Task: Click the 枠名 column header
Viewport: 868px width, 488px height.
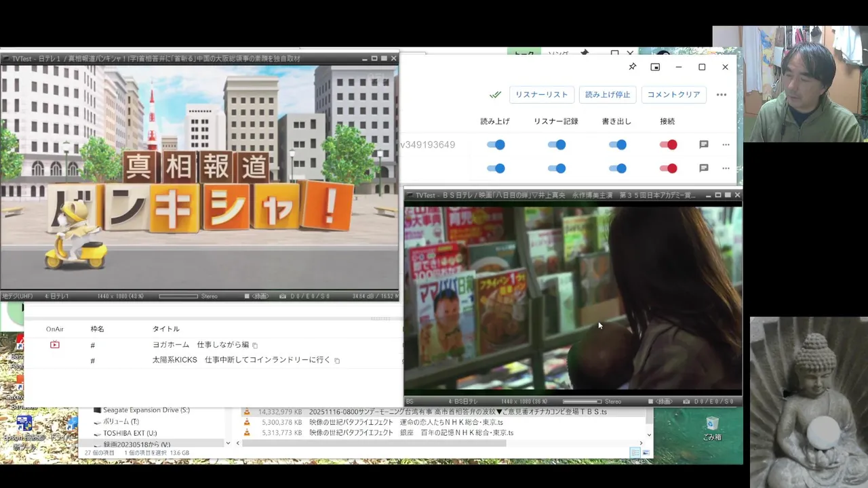Action: 98,329
